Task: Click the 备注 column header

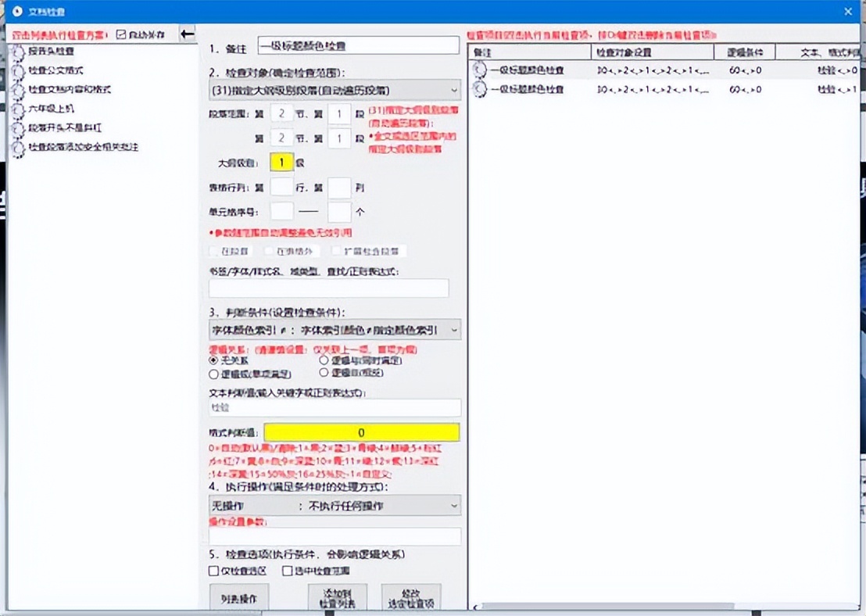Action: pos(529,52)
